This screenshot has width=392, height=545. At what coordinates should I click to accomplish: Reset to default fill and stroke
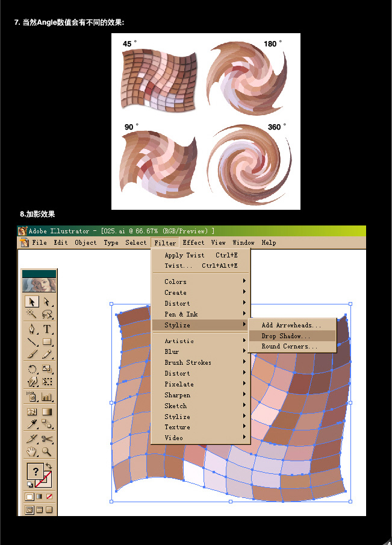pos(30,484)
